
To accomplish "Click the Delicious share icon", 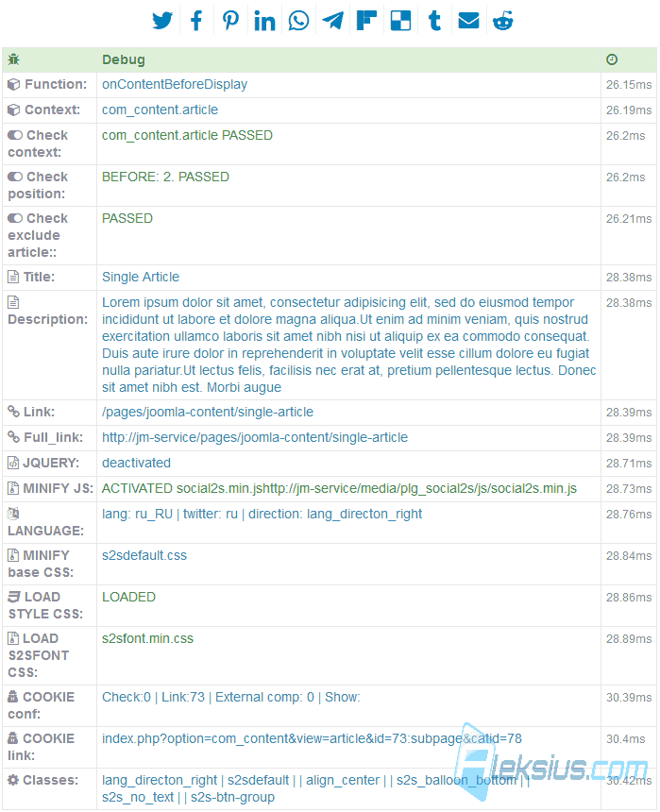I will 400,21.
